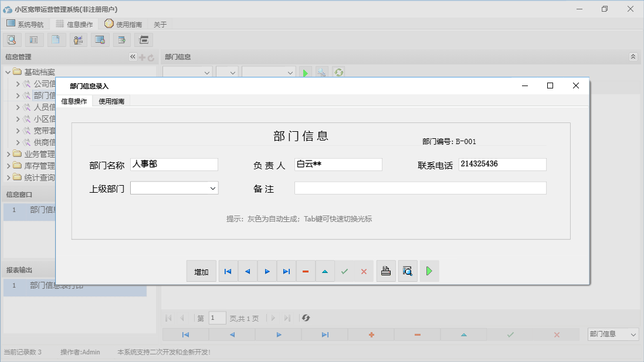Confirm the record with the green checkmark
Image resolution: width=644 pixels, height=362 pixels.
[345, 271]
